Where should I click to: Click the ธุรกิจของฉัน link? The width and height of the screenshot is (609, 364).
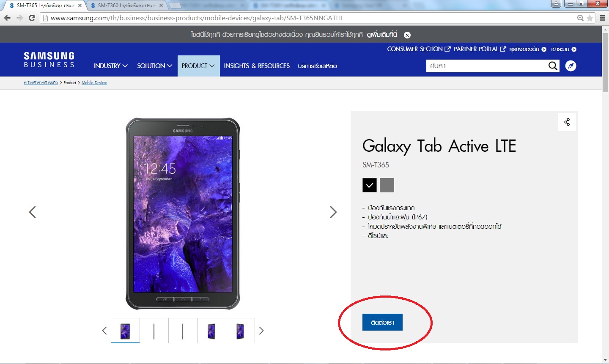pos(528,49)
